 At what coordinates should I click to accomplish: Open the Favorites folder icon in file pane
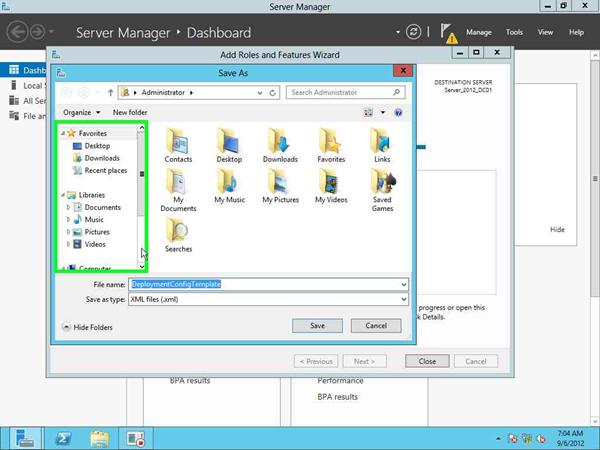click(331, 146)
